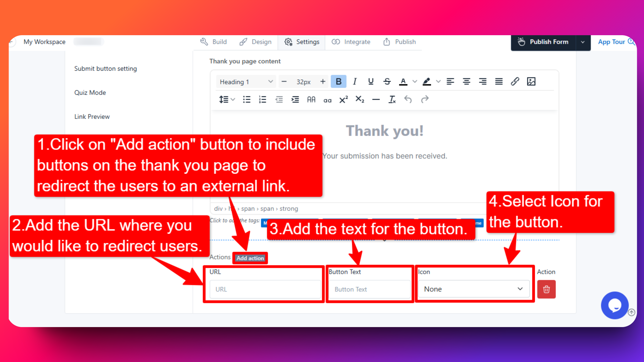Apply superscript formatting
This screenshot has height=362, width=644.
tap(343, 100)
